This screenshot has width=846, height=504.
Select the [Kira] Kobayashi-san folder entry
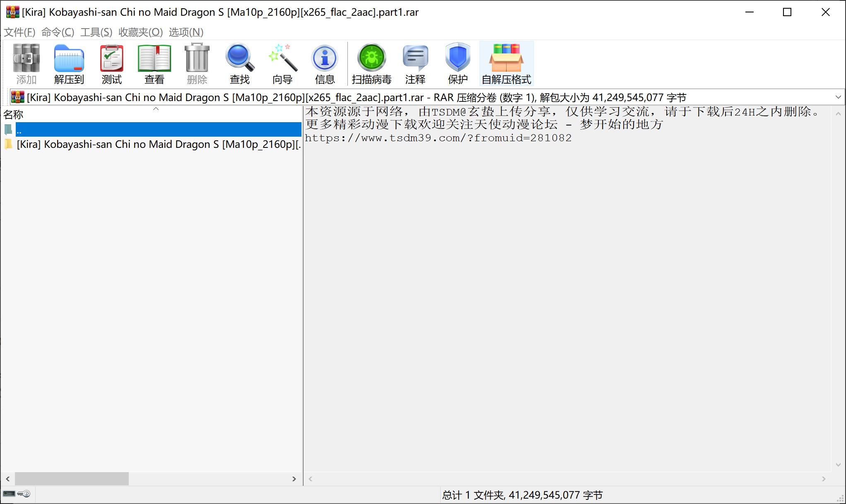coord(157,144)
